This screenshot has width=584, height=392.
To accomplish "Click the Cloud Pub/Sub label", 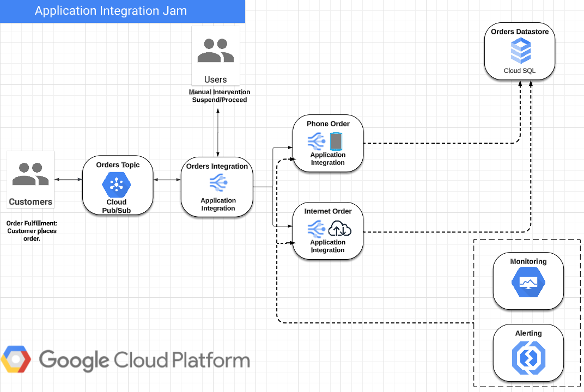I will click(x=117, y=206).
